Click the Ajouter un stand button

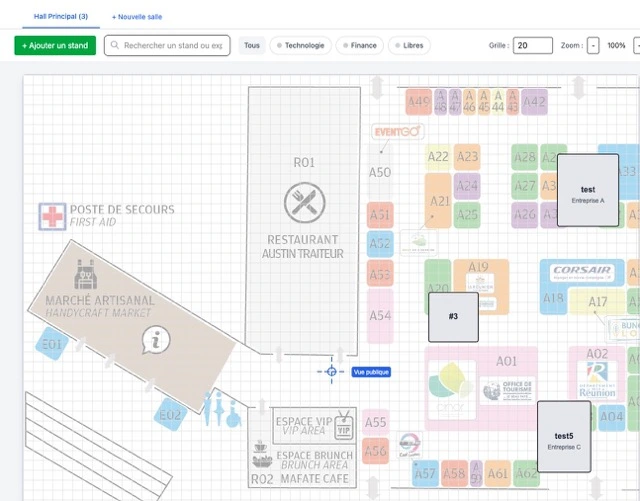[x=55, y=45]
